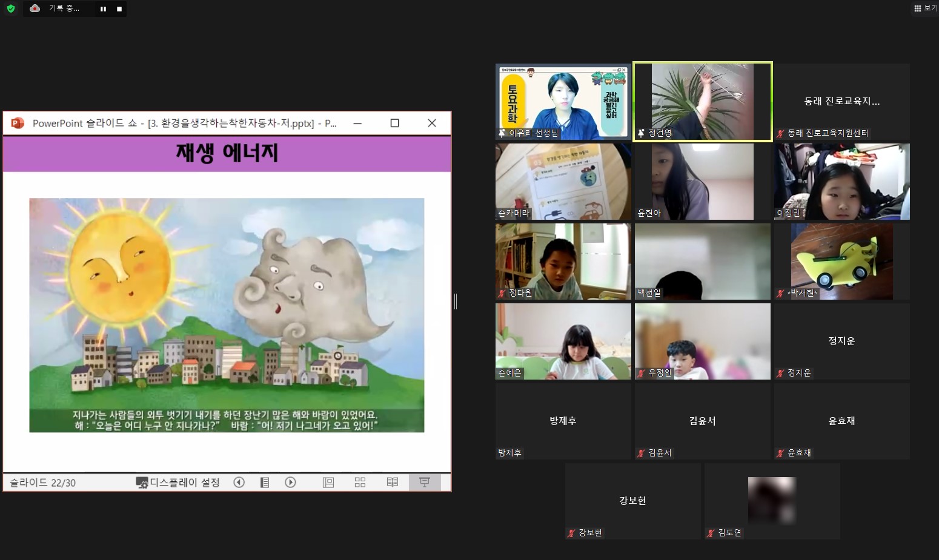Click muted mic icon beside 정지운

click(781, 373)
